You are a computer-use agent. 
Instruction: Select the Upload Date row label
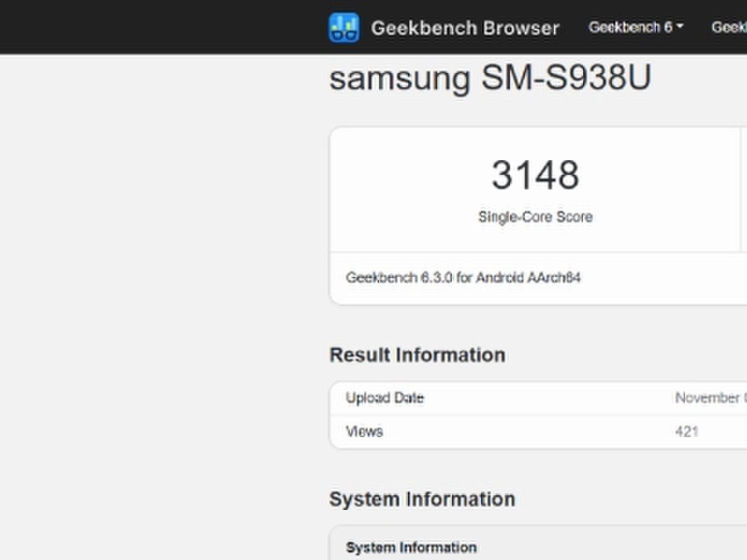384,398
